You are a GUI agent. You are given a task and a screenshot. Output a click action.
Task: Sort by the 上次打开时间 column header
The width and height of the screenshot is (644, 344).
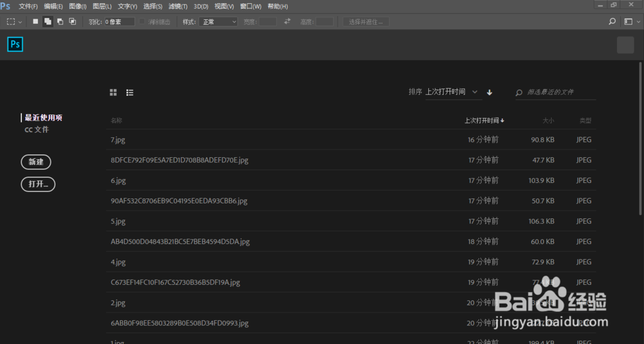484,121
